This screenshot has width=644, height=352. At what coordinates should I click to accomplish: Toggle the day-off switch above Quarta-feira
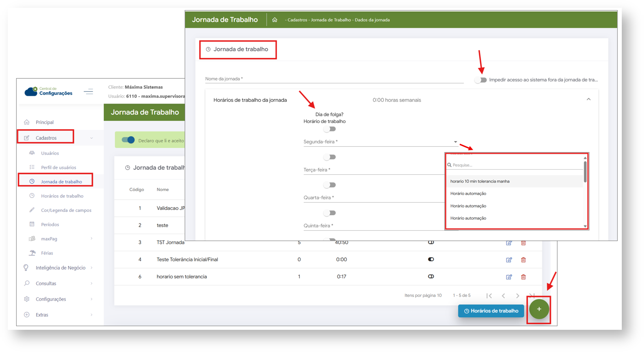(329, 185)
